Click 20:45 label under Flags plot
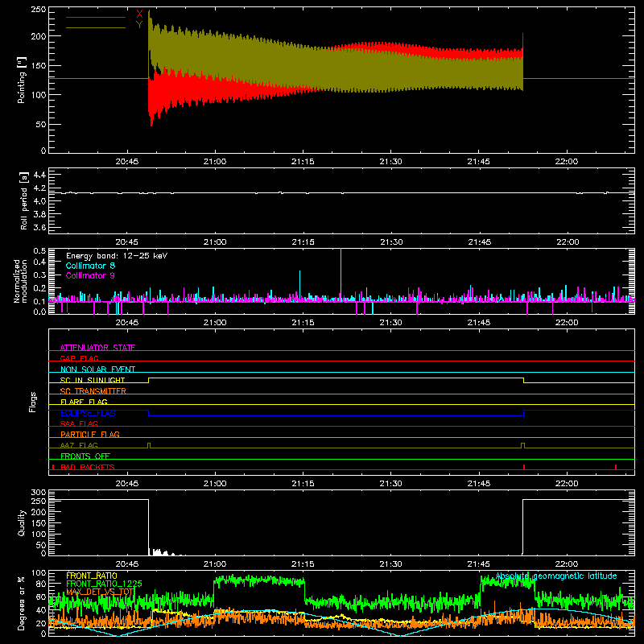 click(127, 484)
